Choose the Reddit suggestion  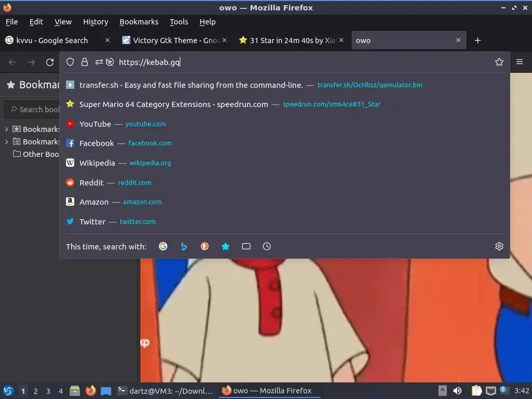point(285,182)
